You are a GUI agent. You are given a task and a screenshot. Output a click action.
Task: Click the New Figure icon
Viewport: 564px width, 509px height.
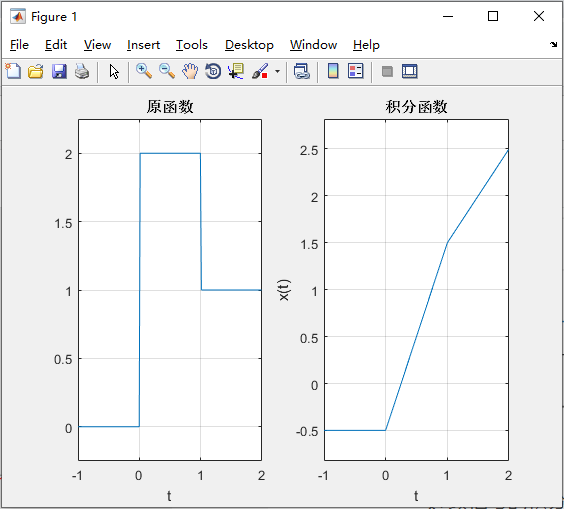click(x=13, y=71)
